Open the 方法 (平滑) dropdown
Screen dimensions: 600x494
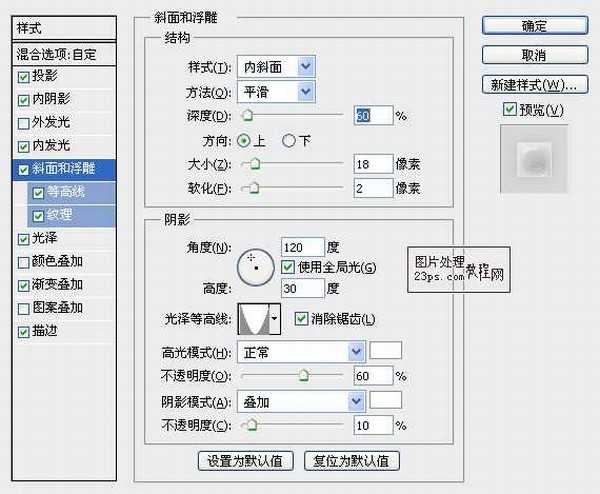coord(306,91)
